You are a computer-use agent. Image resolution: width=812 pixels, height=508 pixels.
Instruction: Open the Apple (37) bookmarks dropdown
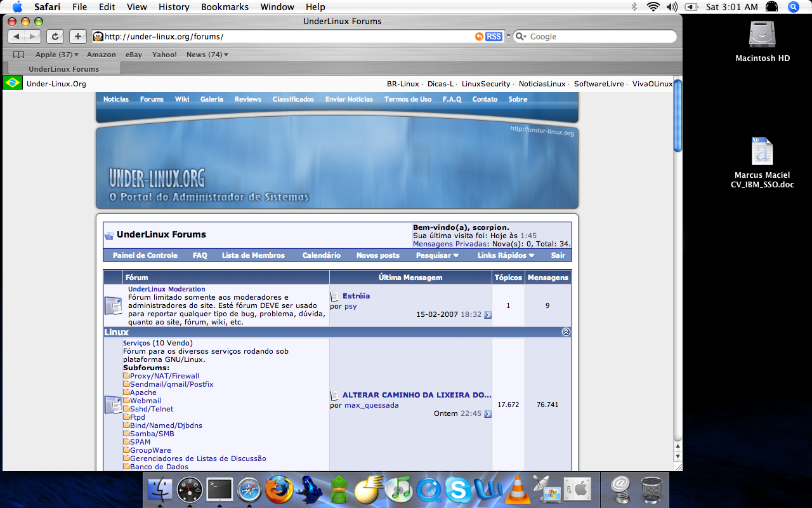click(57, 55)
